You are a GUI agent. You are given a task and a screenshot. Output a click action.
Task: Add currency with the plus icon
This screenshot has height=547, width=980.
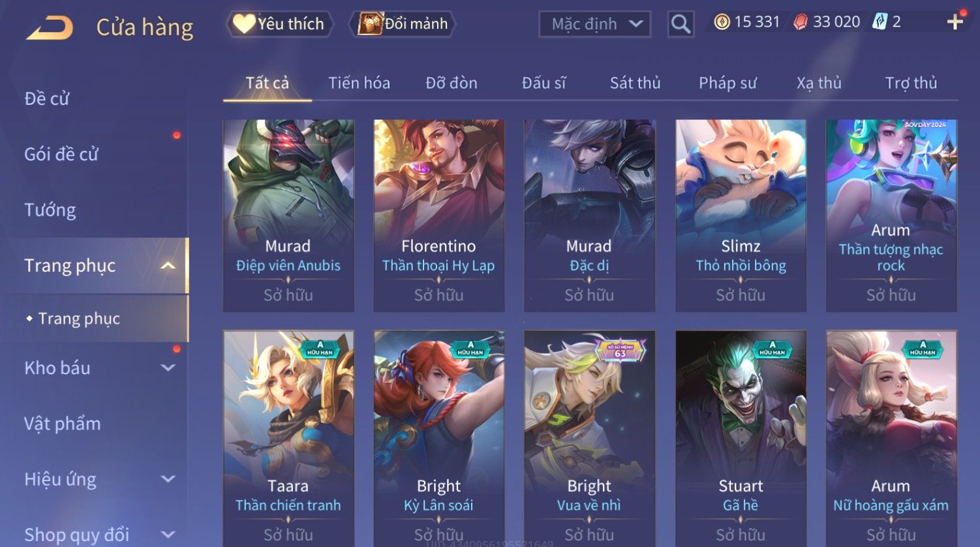(955, 22)
